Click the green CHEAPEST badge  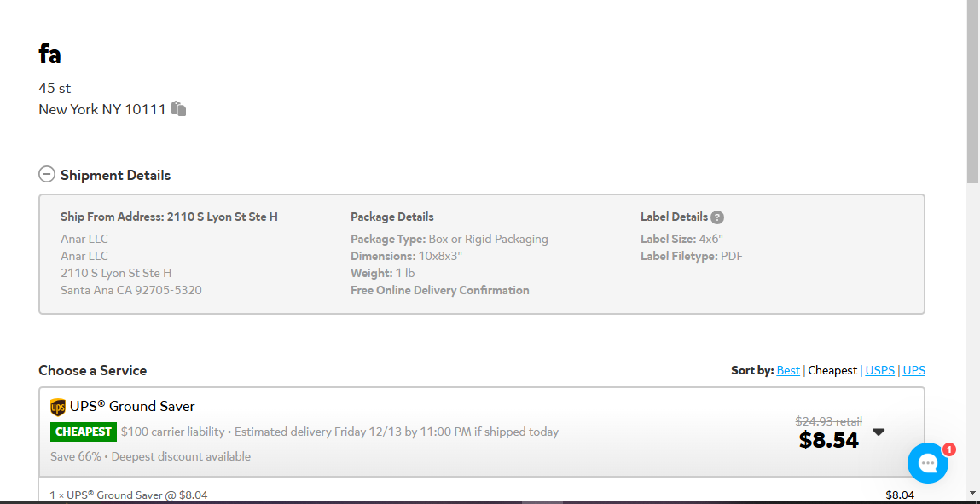pyautogui.click(x=83, y=432)
